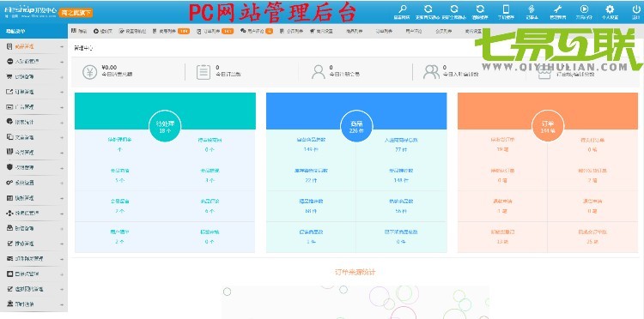
Task: Click the Ecshop logo at the header's left end
Action: pyautogui.click(x=30, y=11)
